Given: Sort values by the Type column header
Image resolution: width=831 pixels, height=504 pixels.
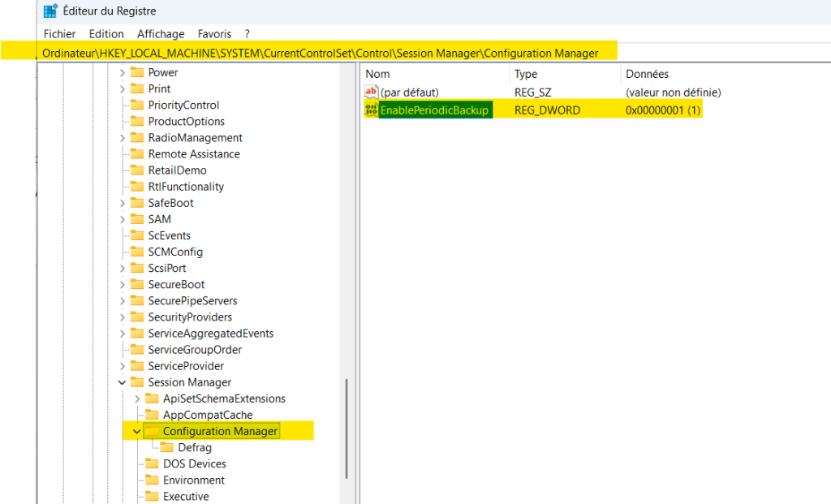Looking at the screenshot, I should coord(526,74).
